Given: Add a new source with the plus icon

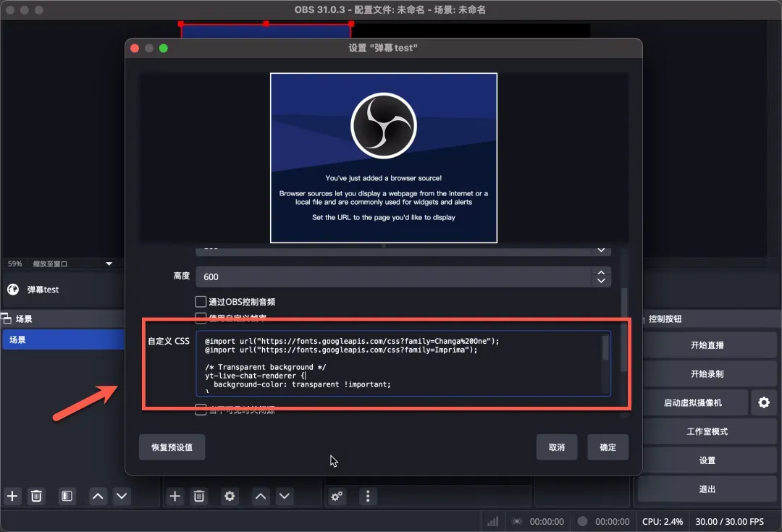Looking at the screenshot, I should click(175, 496).
